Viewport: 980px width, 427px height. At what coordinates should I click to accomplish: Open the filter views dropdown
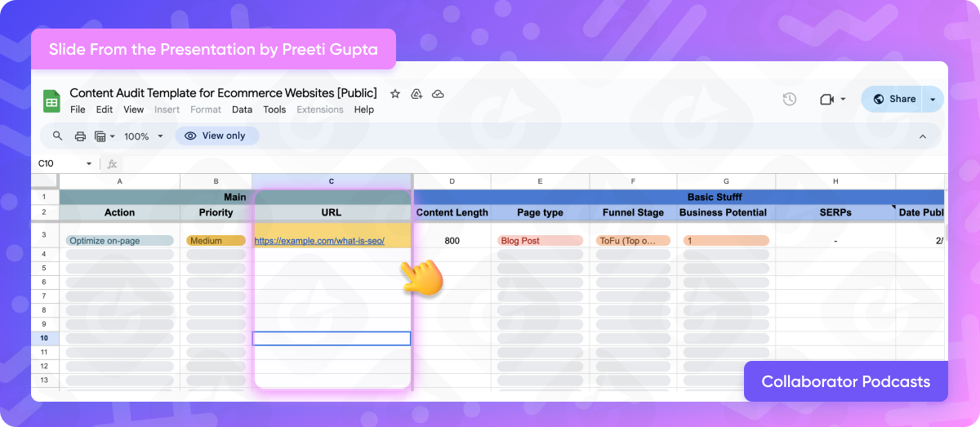tap(105, 136)
